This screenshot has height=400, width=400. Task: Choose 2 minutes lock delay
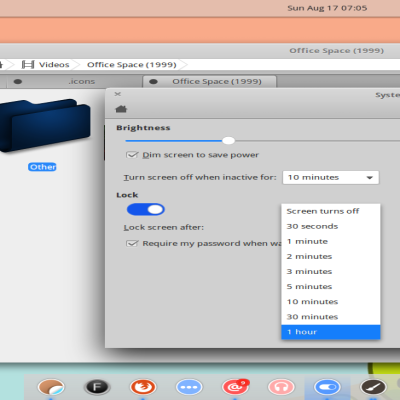pos(331,256)
